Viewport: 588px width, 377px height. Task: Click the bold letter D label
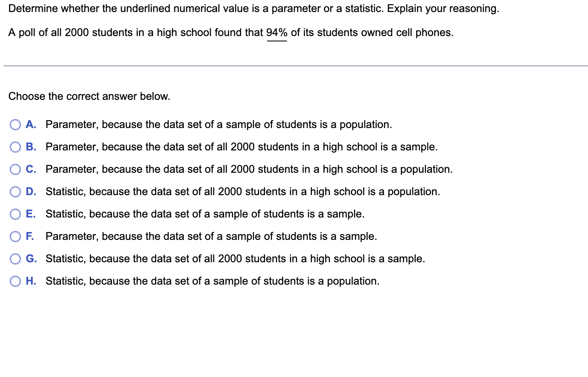[31, 191]
